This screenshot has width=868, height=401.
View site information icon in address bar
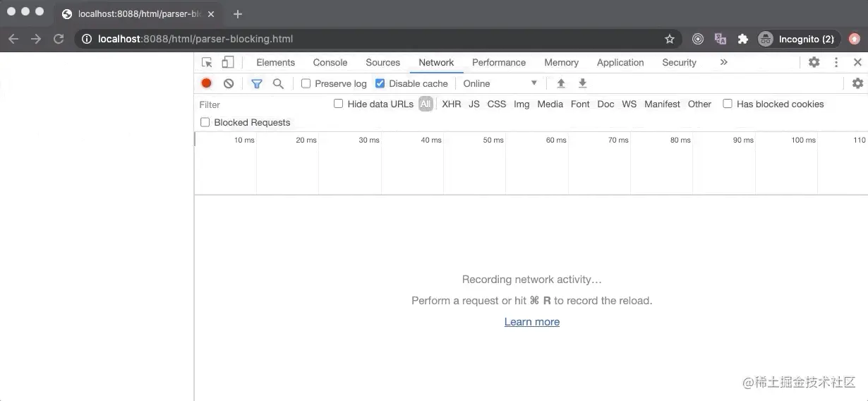coord(87,39)
